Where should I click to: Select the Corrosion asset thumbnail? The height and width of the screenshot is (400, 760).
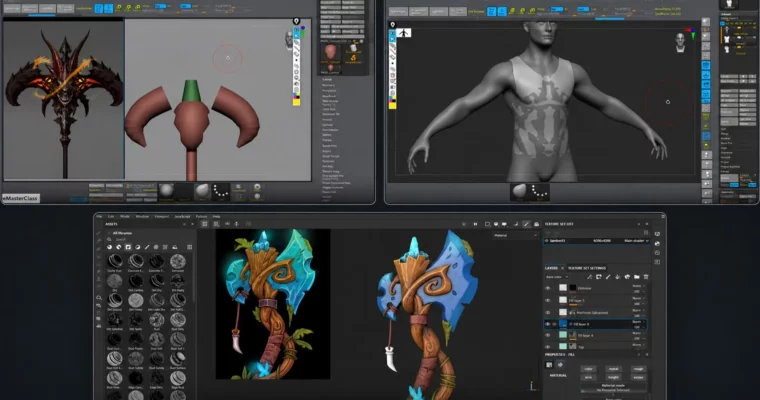point(178,262)
